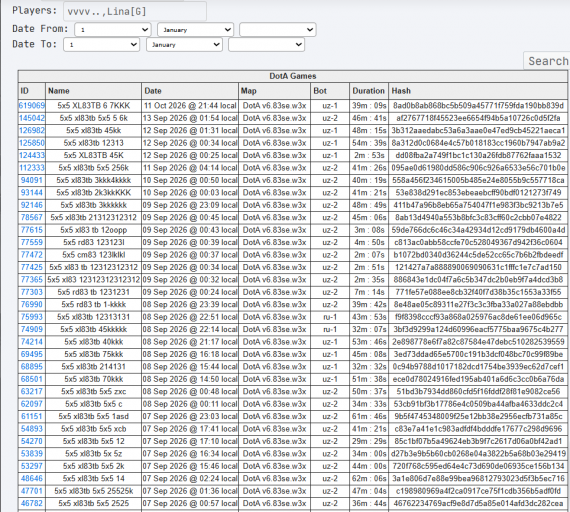Open game ID 92146 link

32,205
